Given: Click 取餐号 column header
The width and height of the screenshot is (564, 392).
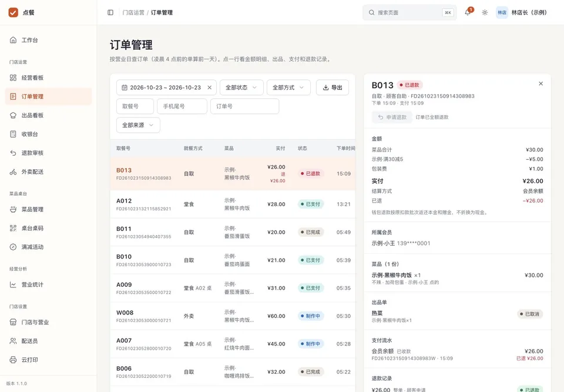Looking at the screenshot, I should pyautogui.click(x=123, y=148).
